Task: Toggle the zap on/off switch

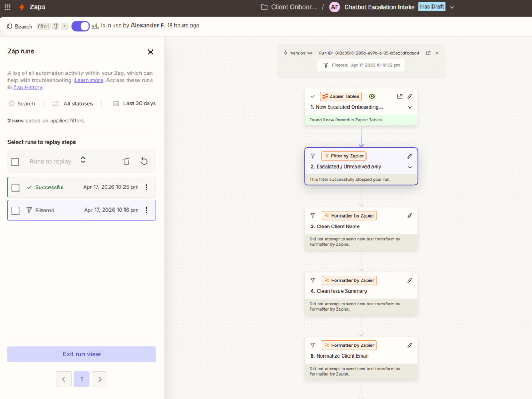Action: 80,26
